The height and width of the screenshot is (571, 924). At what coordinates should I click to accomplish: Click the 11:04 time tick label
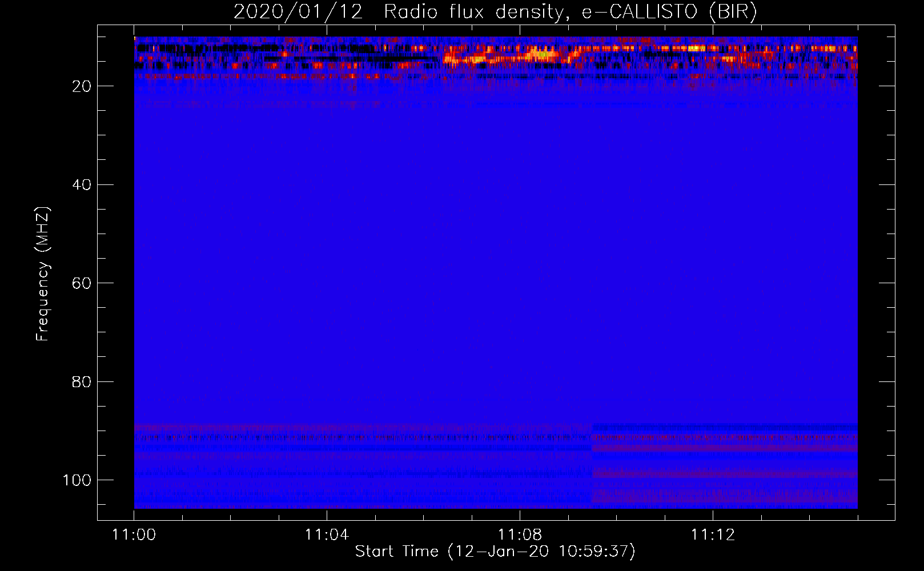(327, 535)
